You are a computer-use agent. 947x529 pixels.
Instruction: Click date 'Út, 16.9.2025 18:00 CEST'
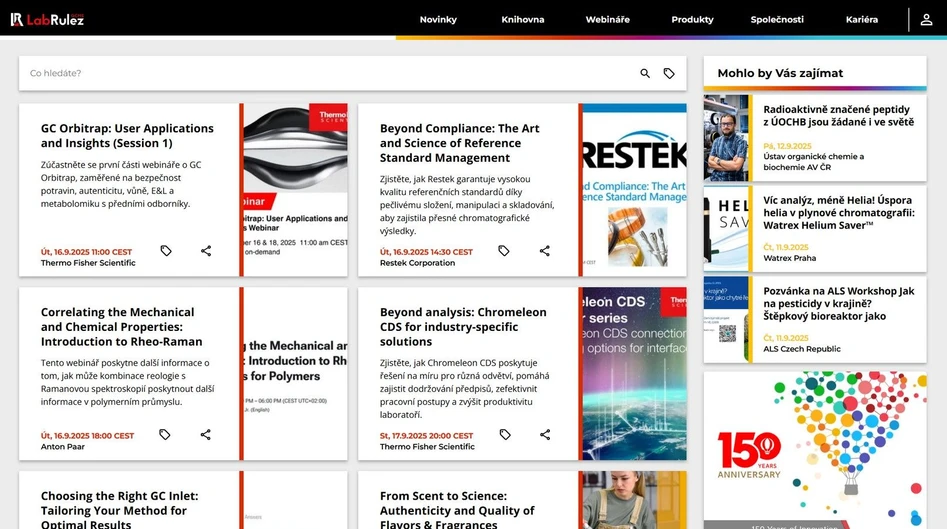pyautogui.click(x=88, y=435)
